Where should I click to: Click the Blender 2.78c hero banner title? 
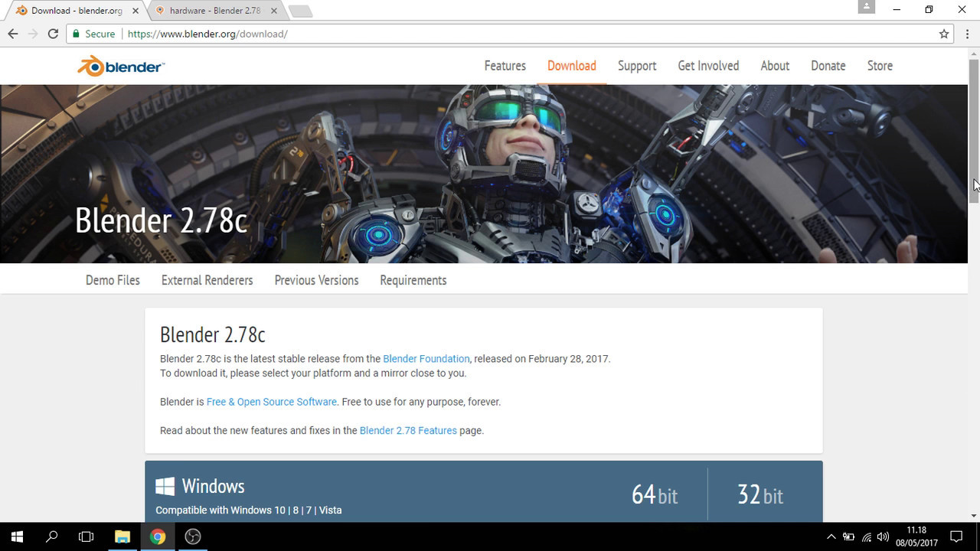click(x=161, y=221)
